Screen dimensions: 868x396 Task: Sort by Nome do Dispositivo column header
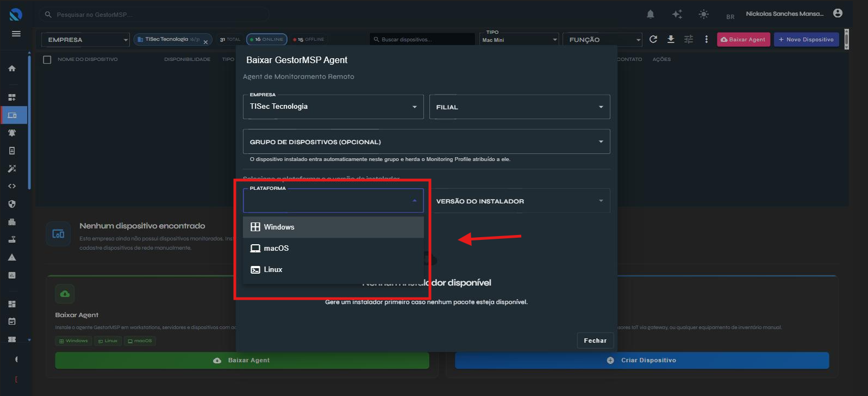[x=88, y=59]
